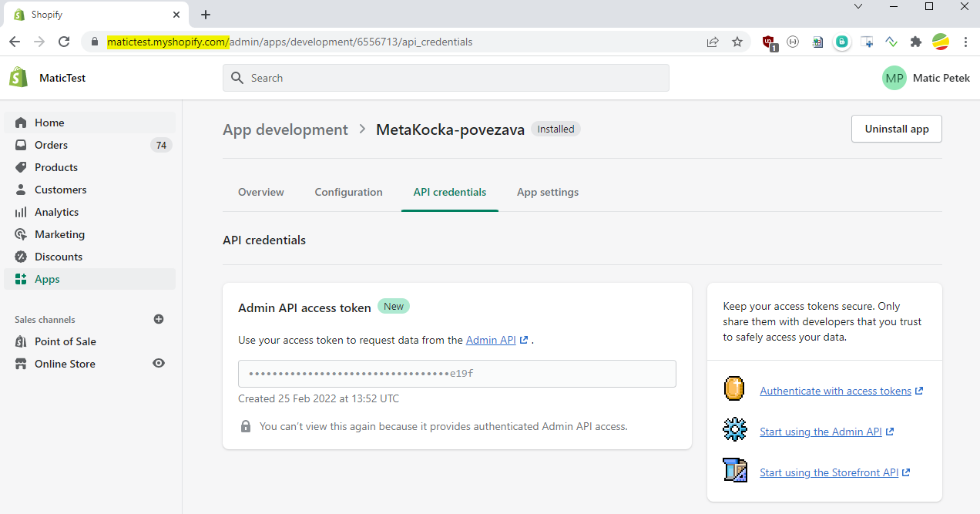Click the circled H extension icon

pyautogui.click(x=793, y=42)
